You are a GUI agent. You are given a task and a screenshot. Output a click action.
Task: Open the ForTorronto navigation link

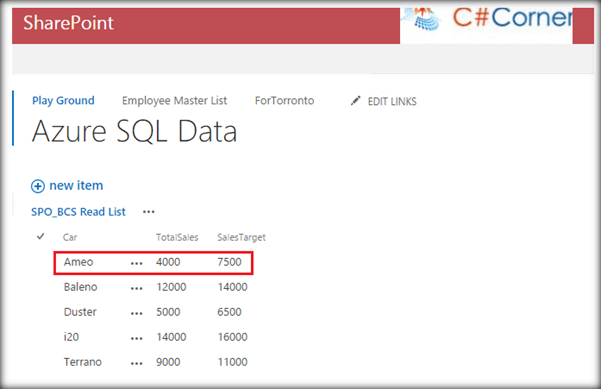tap(284, 101)
